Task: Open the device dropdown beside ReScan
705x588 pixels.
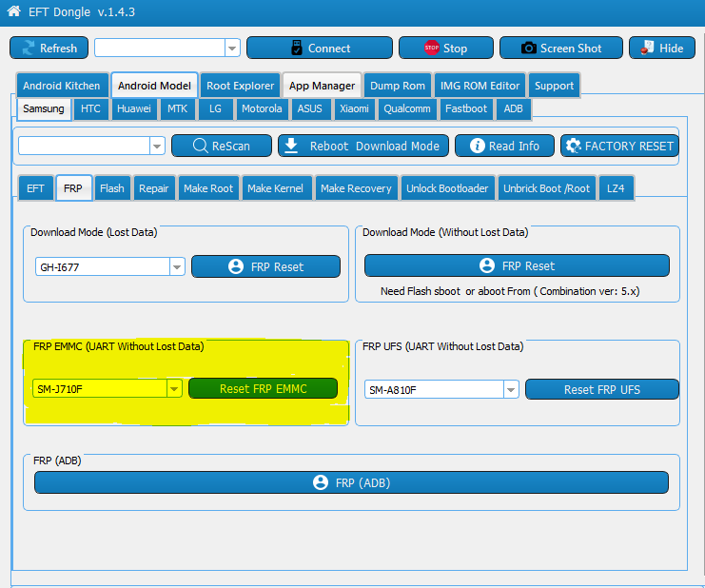Action: click(x=157, y=147)
